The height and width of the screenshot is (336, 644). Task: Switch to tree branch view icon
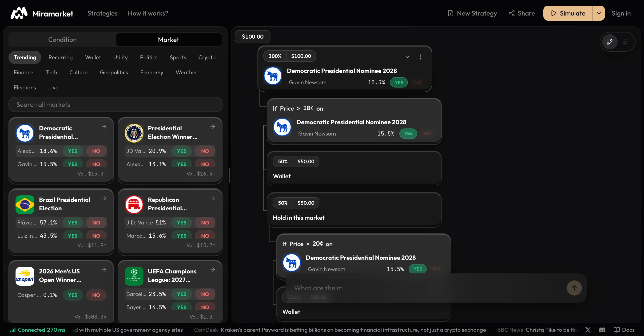click(609, 42)
